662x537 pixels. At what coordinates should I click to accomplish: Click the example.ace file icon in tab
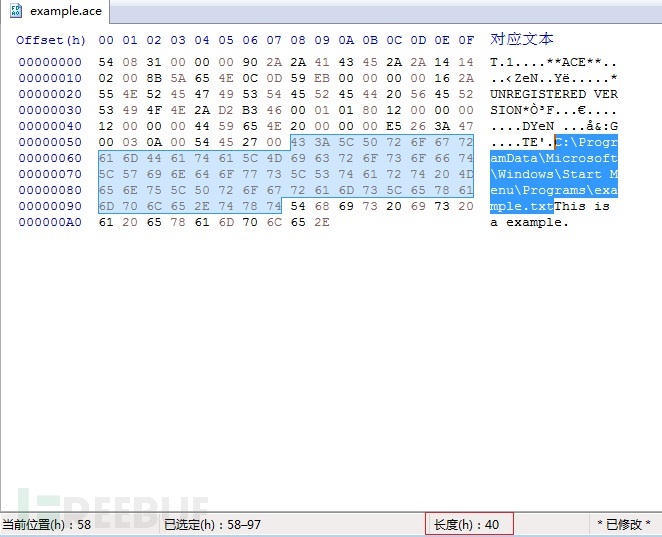[x=15, y=11]
